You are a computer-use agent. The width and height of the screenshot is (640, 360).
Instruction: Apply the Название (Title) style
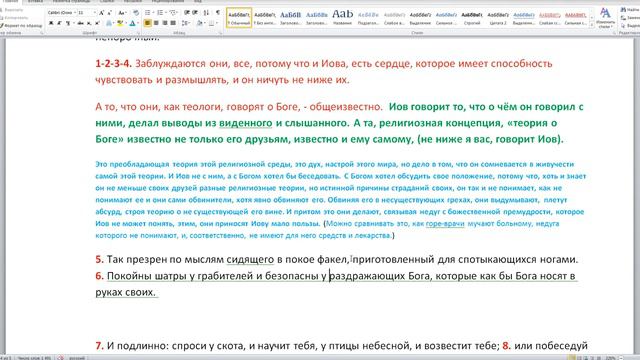(x=342, y=18)
